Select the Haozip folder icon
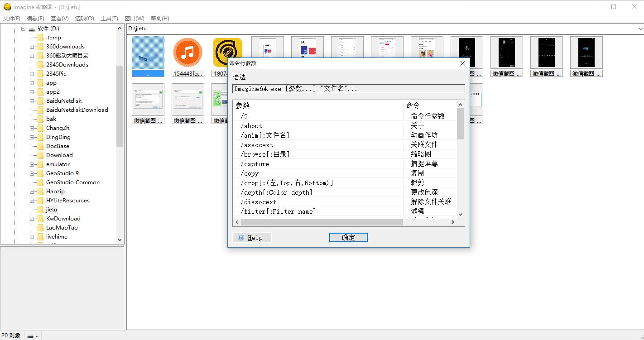Viewport: 644px width, 340px height. tap(40, 192)
